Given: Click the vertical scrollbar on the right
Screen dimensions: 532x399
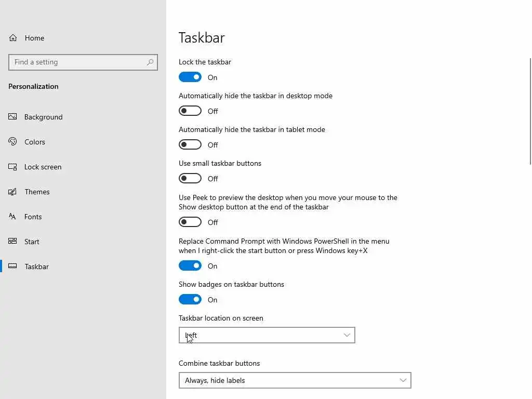Looking at the screenshot, I should (530, 112).
